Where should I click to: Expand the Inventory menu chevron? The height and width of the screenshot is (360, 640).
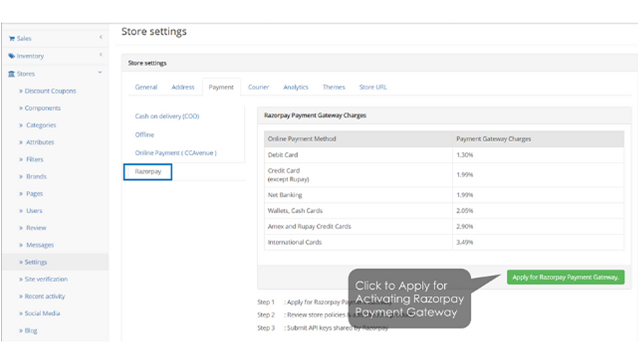(101, 55)
